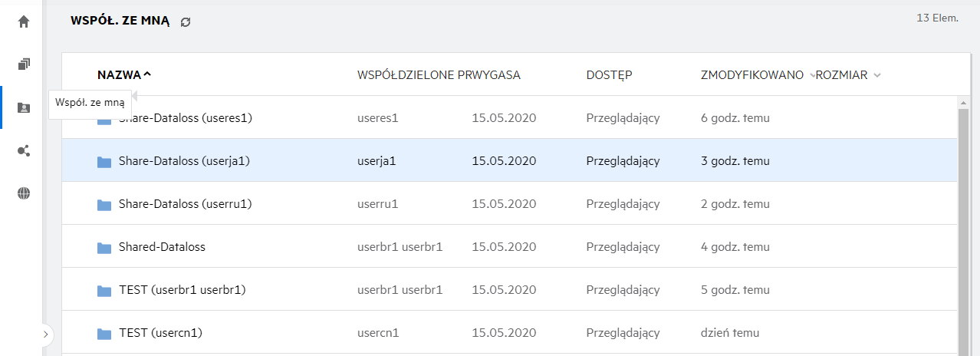The height and width of the screenshot is (356, 980).
Task: Refresh the Współ. ze mną list
Action: pos(186,22)
